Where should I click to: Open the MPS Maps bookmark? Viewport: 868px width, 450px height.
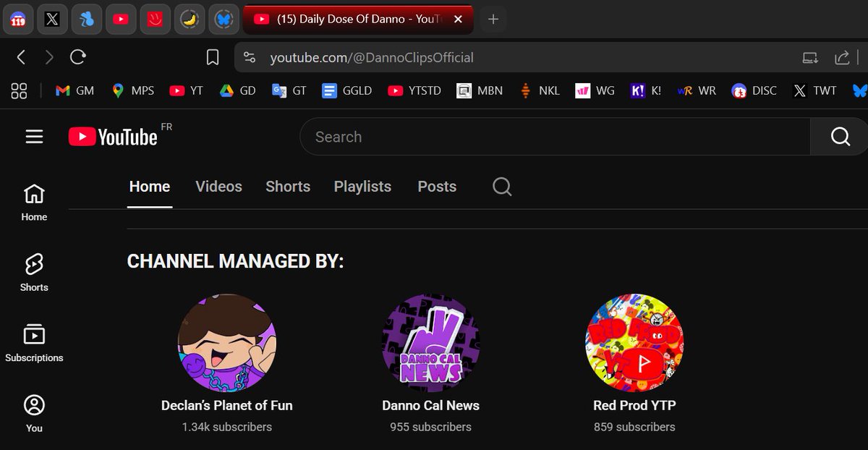pyautogui.click(x=133, y=90)
